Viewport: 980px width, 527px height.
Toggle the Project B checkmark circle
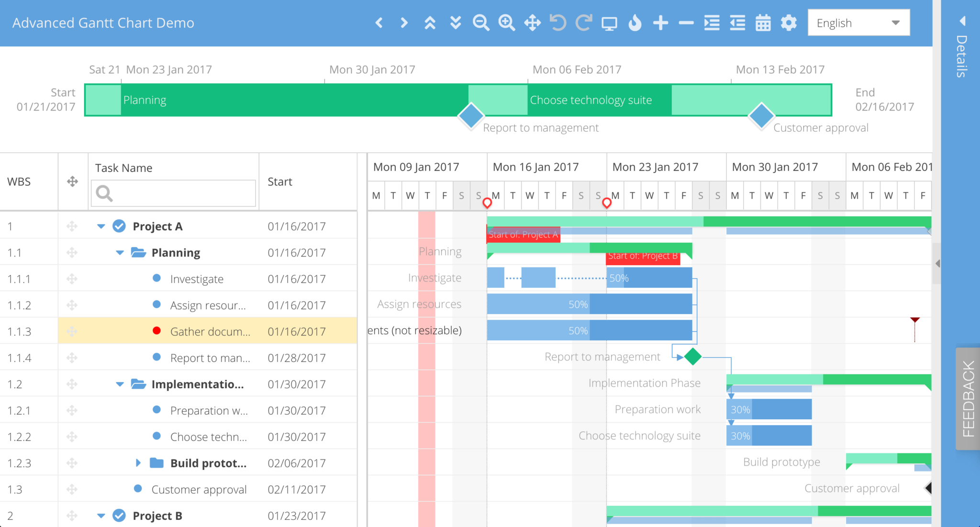(119, 516)
